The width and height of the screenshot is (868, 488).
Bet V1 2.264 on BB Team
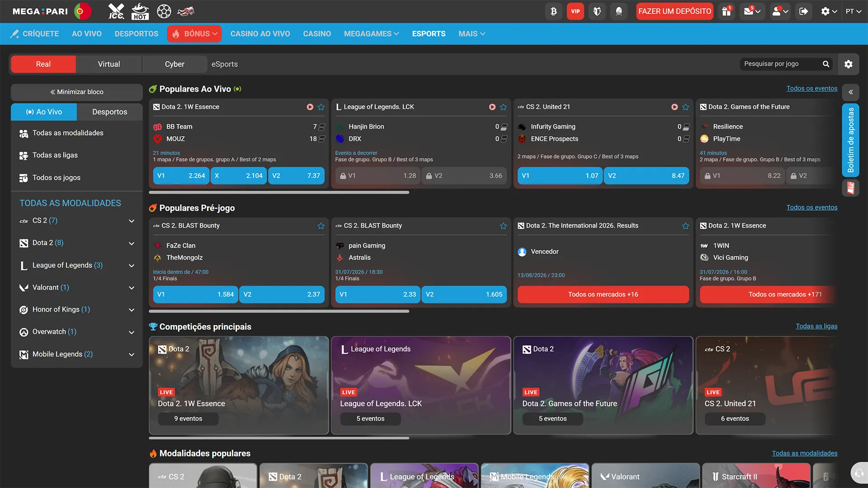181,176
